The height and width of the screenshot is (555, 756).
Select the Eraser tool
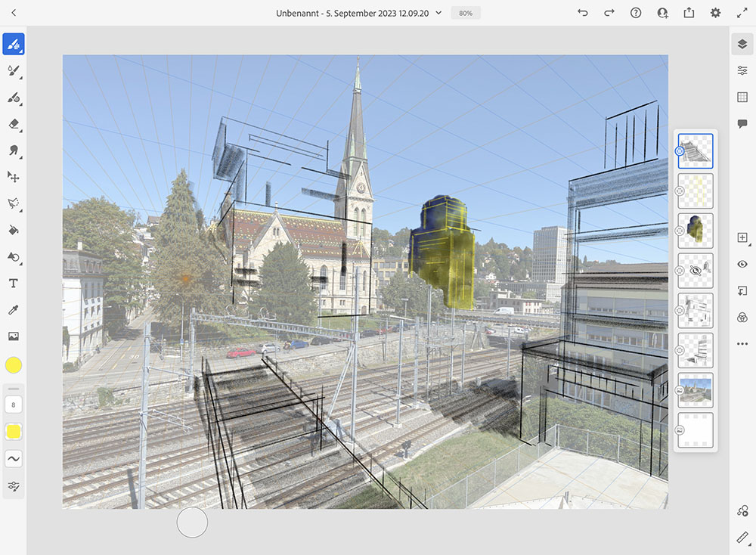[13, 124]
